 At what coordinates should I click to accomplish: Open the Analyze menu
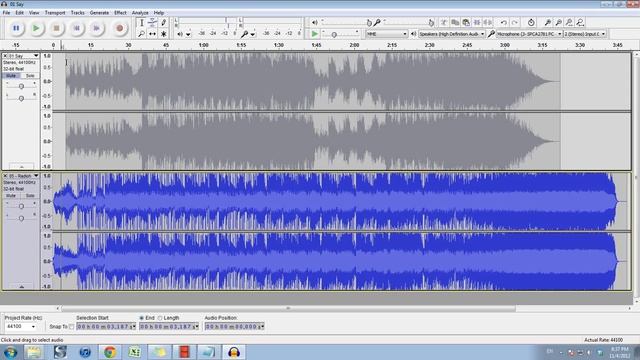tap(140, 13)
